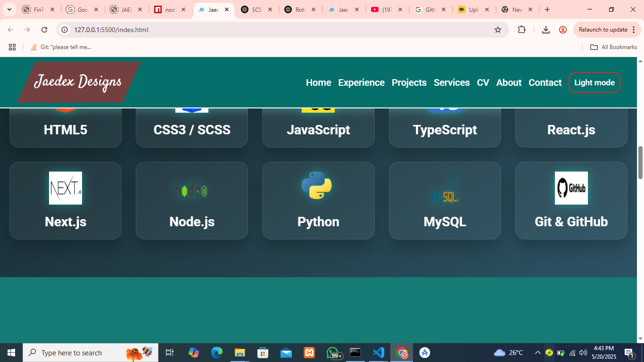Screen dimensions: 644x362
Task: Click the React.js card label
Action: (x=571, y=130)
